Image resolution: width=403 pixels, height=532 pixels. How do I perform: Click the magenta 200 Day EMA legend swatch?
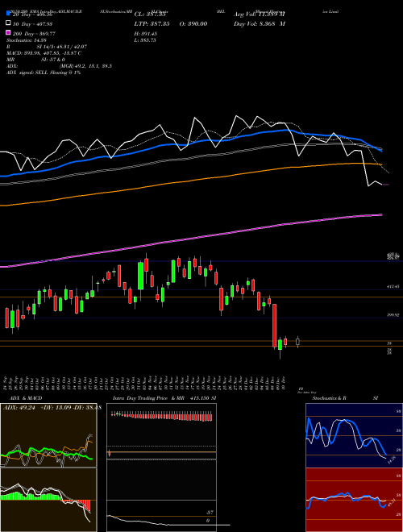coord(9,33)
